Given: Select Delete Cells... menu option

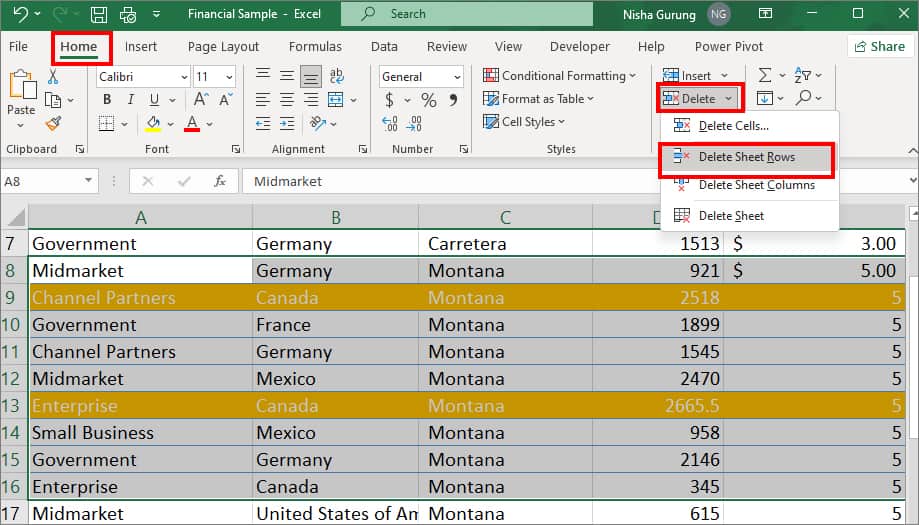Looking at the screenshot, I should point(747,125).
